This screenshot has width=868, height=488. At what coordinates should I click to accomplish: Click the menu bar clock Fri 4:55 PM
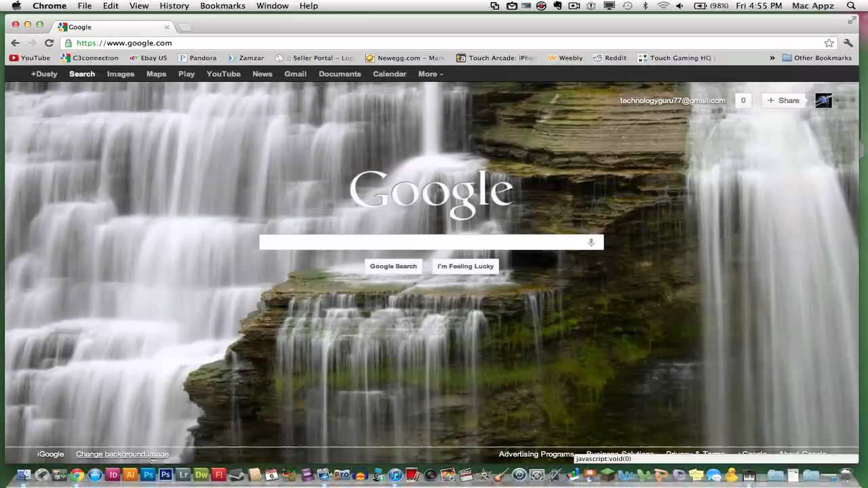tap(759, 5)
